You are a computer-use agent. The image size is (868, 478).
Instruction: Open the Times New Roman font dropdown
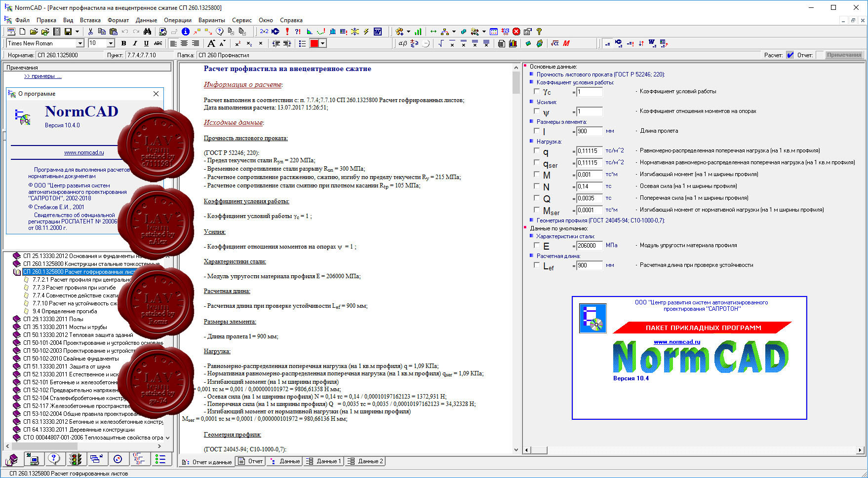[80, 43]
